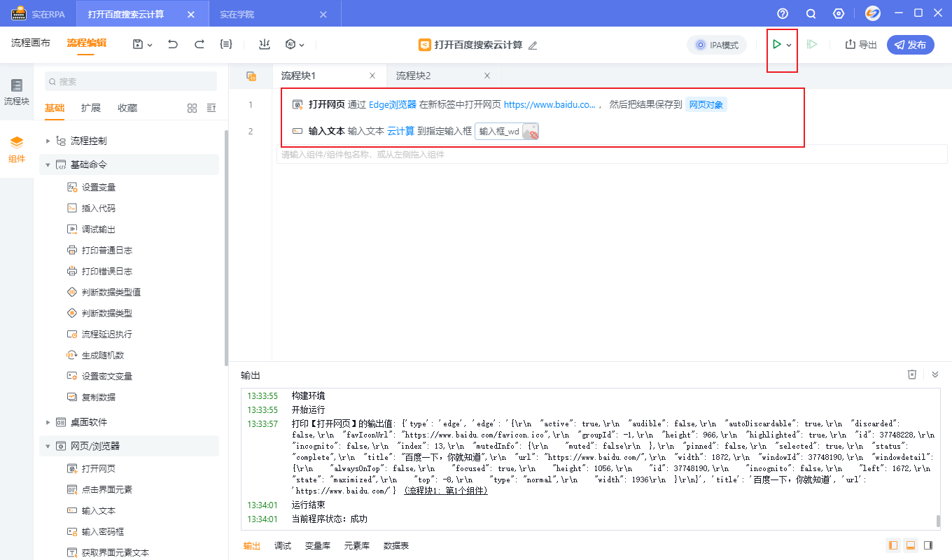Run the flow with the green play button

[776, 44]
